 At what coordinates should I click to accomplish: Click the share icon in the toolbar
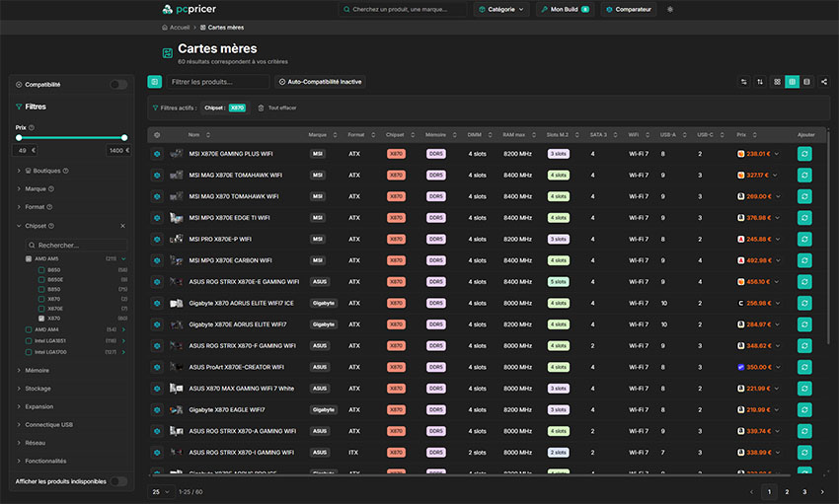coord(824,82)
